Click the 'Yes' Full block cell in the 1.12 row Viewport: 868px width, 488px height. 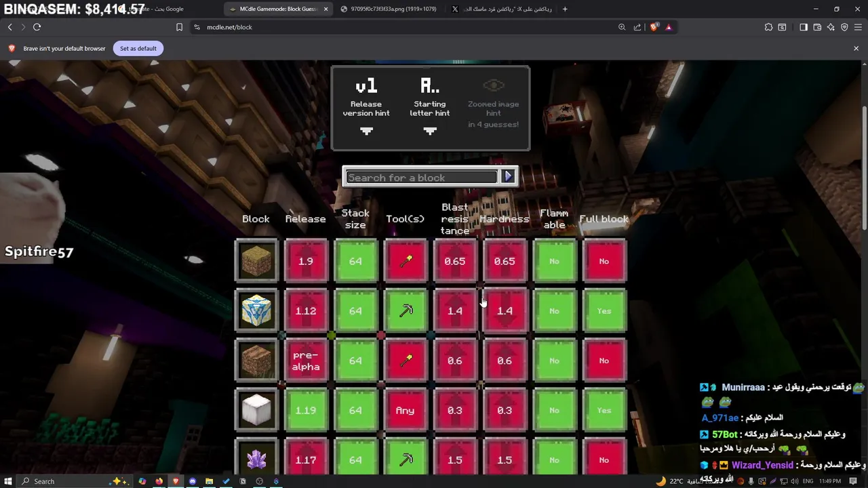pos(604,310)
